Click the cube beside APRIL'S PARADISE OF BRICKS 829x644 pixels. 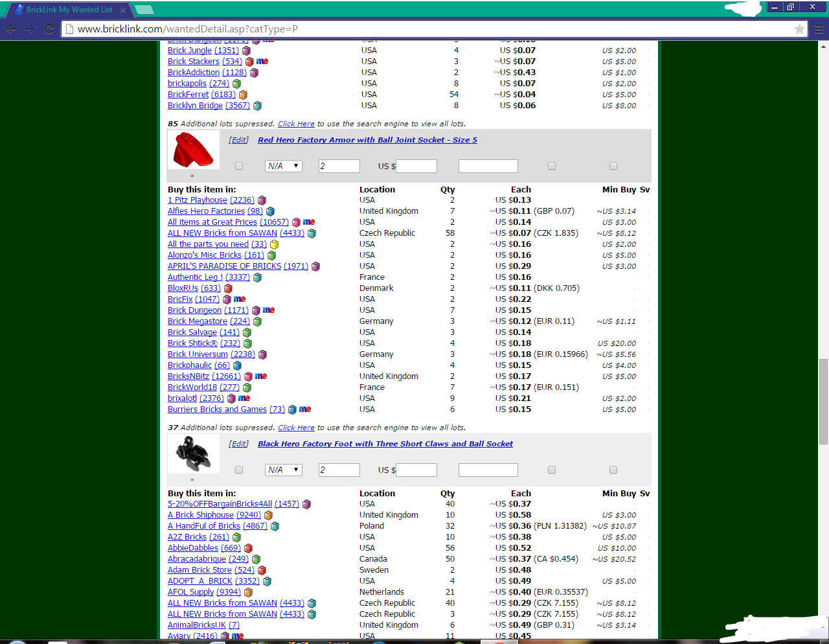pyautogui.click(x=316, y=267)
